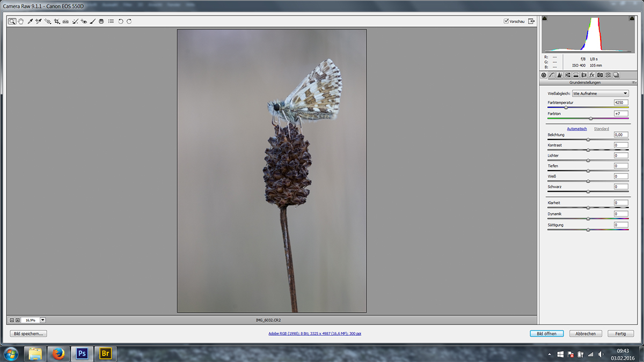Uncheck the Vorschau preview checkbox
644x362 pixels.
[x=506, y=21]
